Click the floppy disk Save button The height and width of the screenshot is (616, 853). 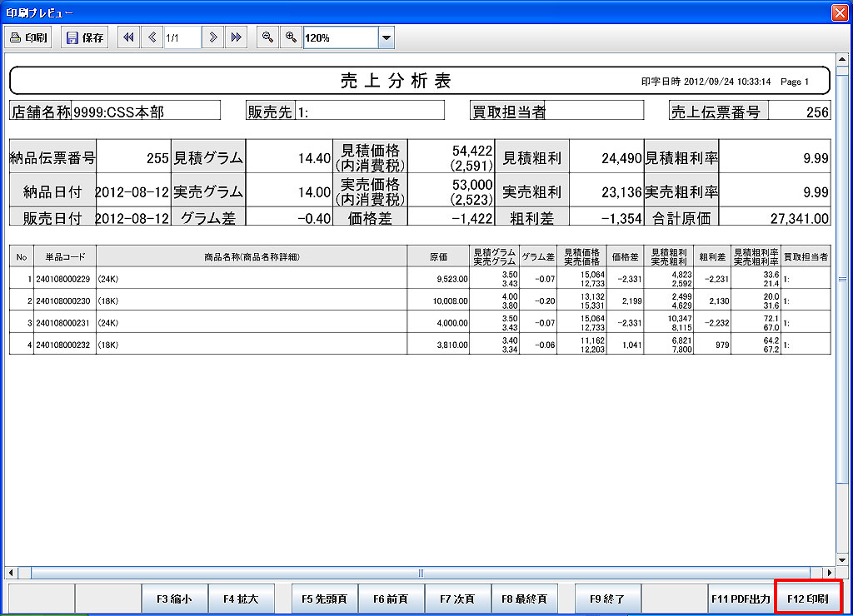pyautogui.click(x=85, y=37)
